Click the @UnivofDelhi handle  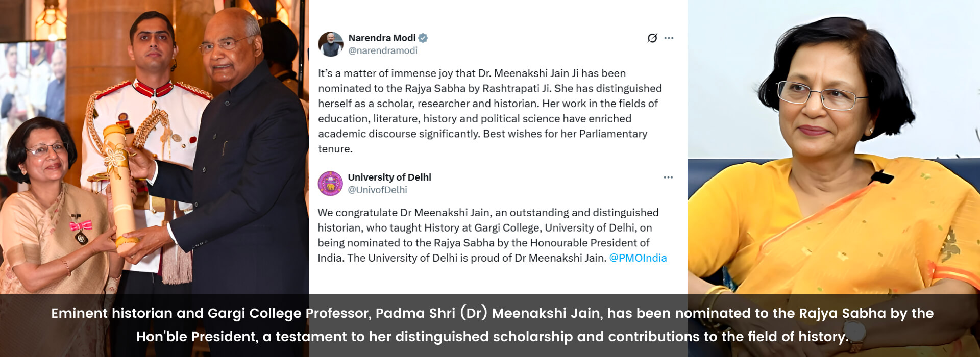click(x=378, y=190)
